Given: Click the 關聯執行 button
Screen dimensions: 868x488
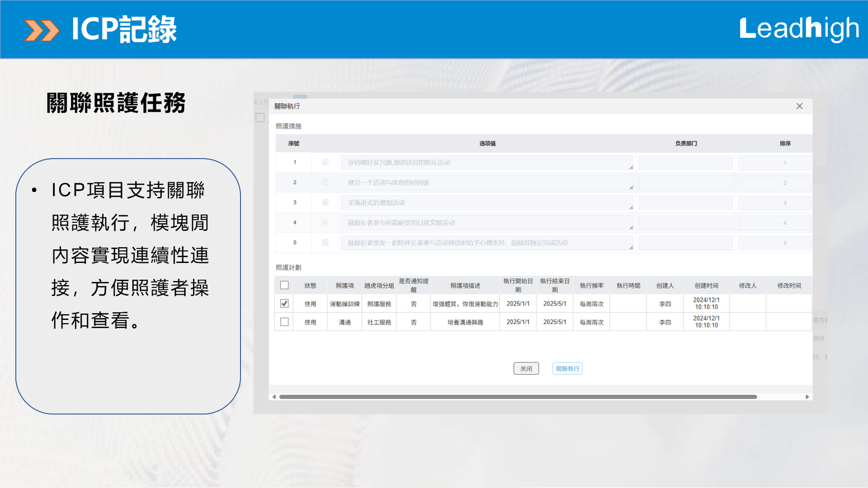Looking at the screenshot, I should (x=567, y=369).
